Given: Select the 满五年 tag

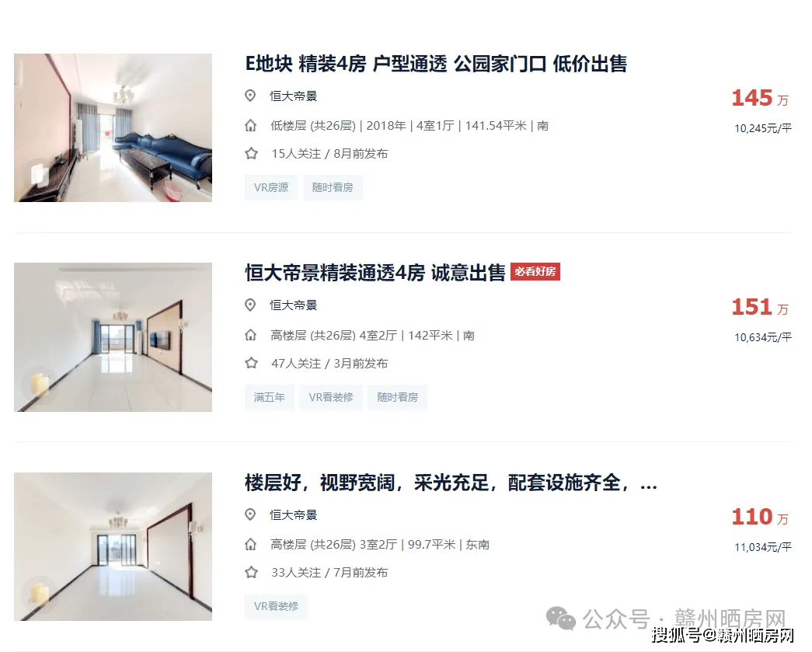Looking at the screenshot, I should tap(270, 397).
